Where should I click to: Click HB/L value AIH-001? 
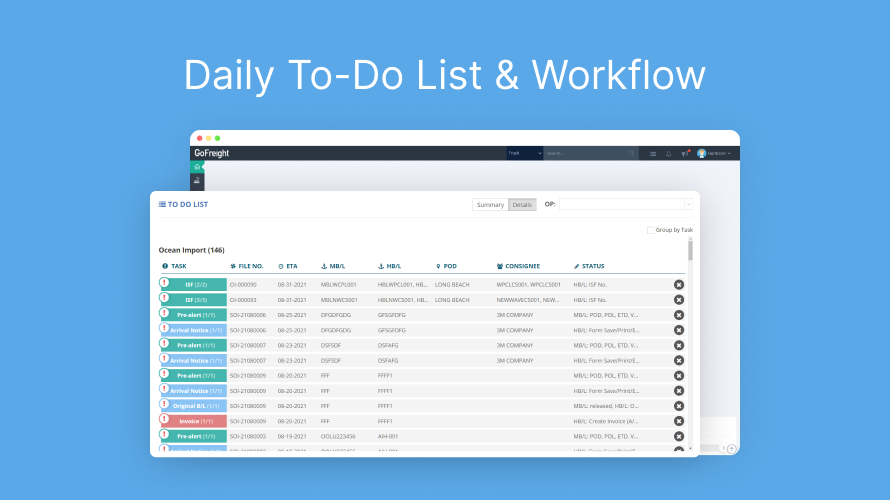click(388, 436)
